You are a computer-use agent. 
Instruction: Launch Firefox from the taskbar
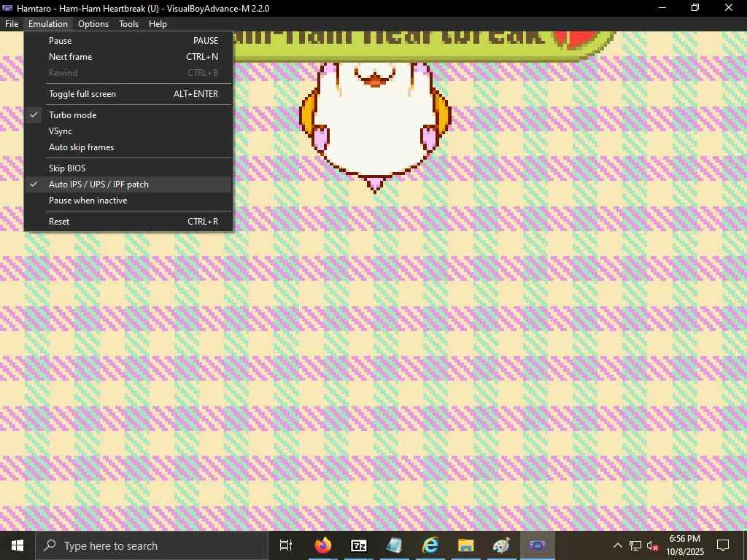[x=323, y=545]
